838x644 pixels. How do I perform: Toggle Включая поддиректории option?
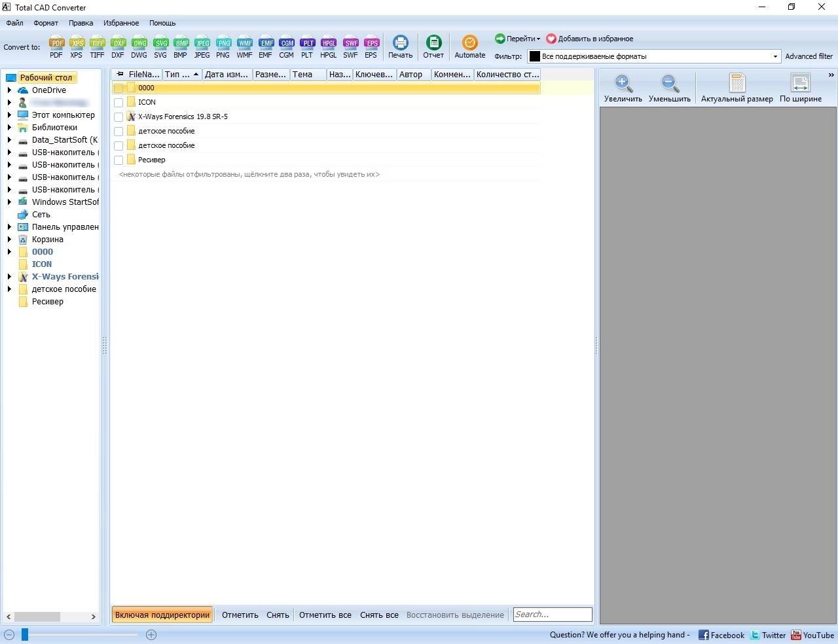click(162, 615)
